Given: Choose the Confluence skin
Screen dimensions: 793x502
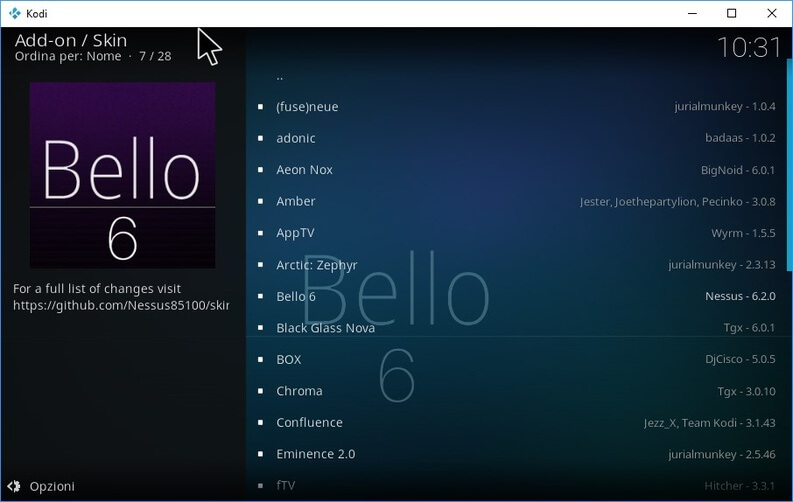Looking at the screenshot, I should click(516, 423).
